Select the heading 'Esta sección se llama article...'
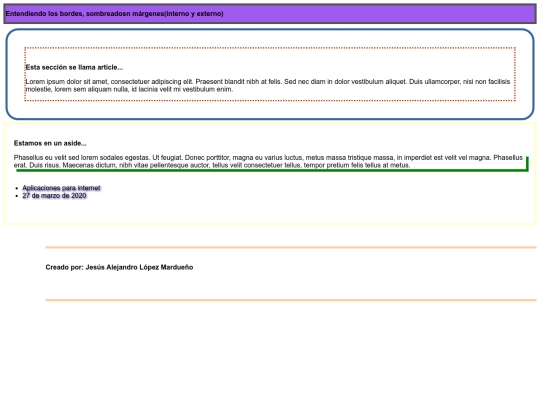The height and width of the screenshot is (405, 540). [74, 68]
